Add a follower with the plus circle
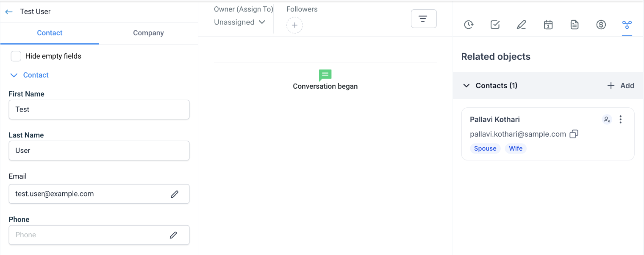The image size is (644, 255). tap(295, 25)
